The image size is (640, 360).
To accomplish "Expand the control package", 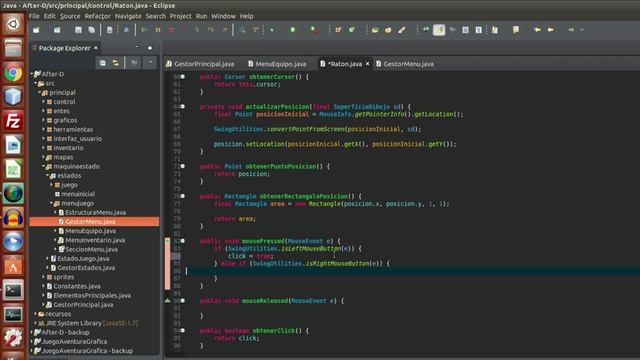I will pos(43,102).
